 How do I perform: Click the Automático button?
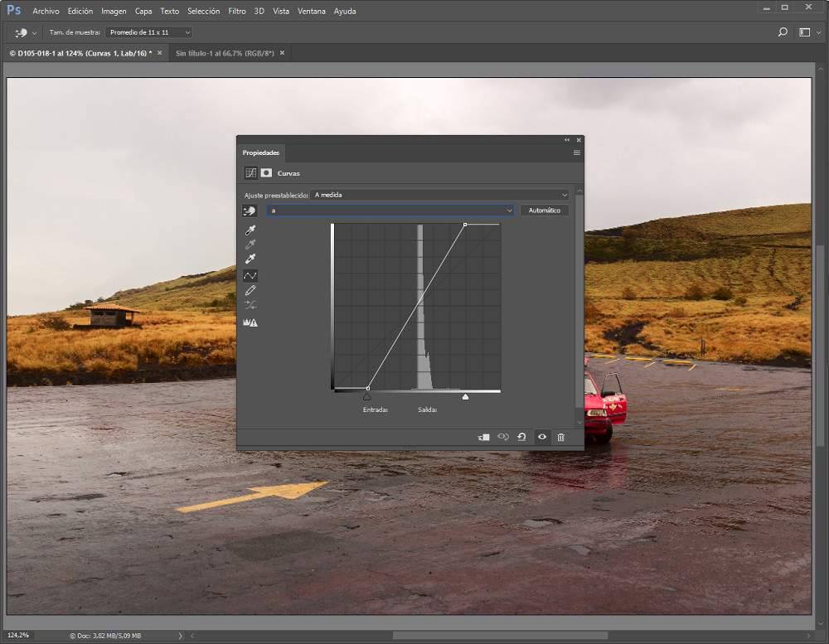[545, 211]
